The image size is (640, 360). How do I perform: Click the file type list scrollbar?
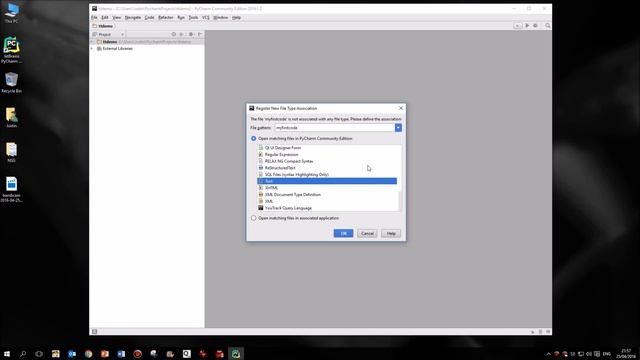click(399, 200)
